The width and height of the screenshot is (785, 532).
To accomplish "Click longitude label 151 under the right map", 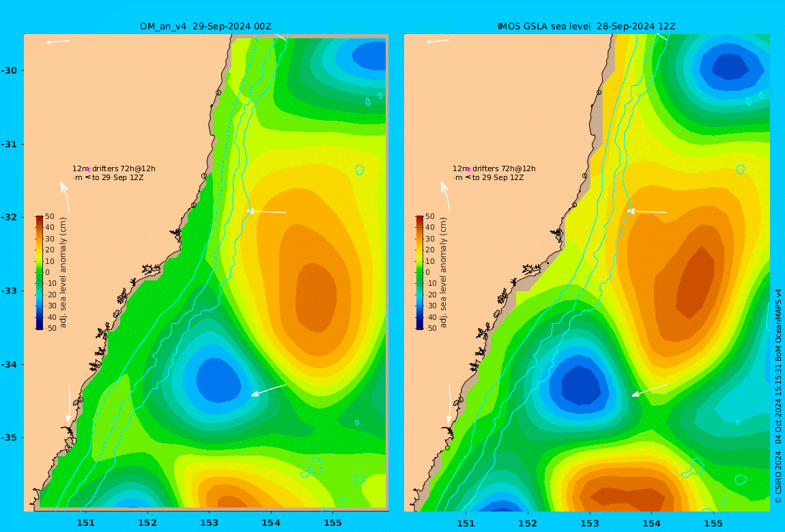I will click(x=466, y=523).
